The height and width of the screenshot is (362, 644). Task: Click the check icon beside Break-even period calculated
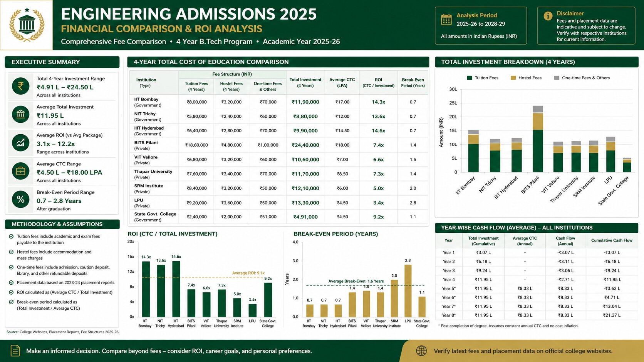(x=11, y=302)
